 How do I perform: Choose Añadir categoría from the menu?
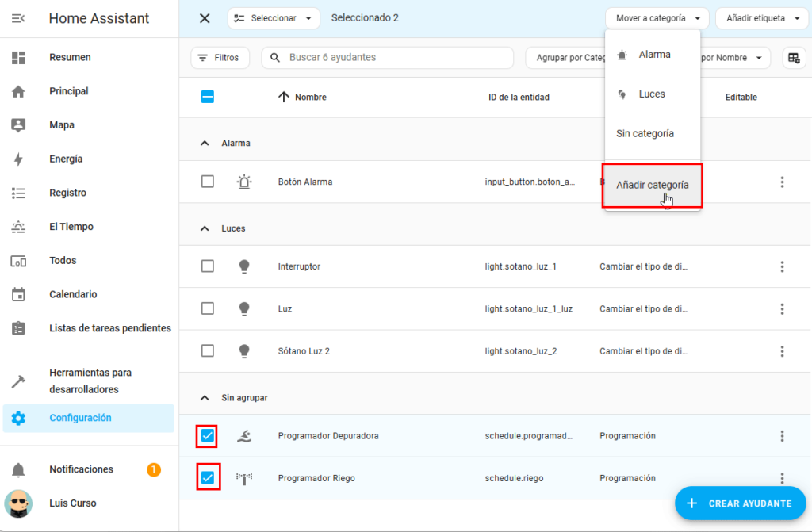pyautogui.click(x=652, y=186)
